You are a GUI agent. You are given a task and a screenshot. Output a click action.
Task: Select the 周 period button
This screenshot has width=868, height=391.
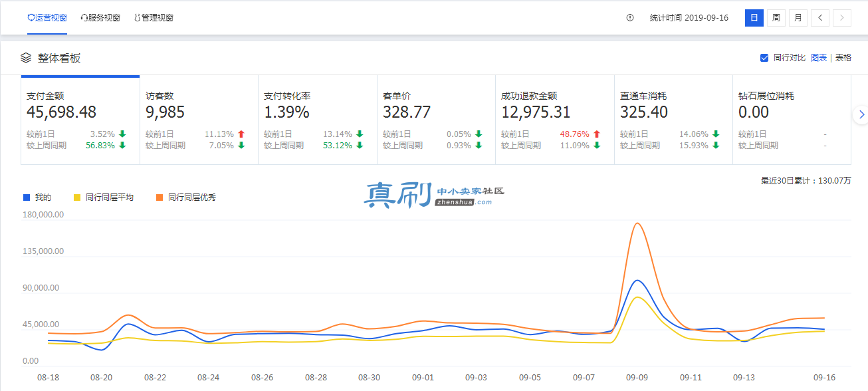tap(776, 18)
